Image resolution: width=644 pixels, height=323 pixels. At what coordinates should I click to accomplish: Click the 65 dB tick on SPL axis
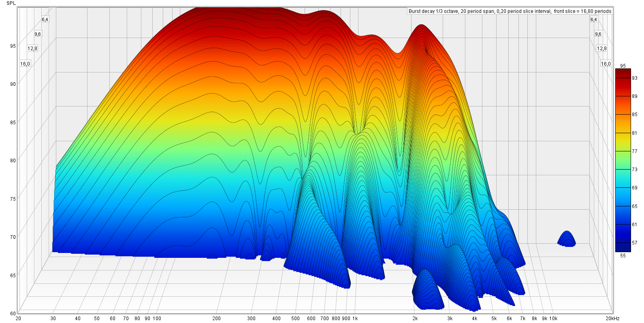tap(13, 276)
